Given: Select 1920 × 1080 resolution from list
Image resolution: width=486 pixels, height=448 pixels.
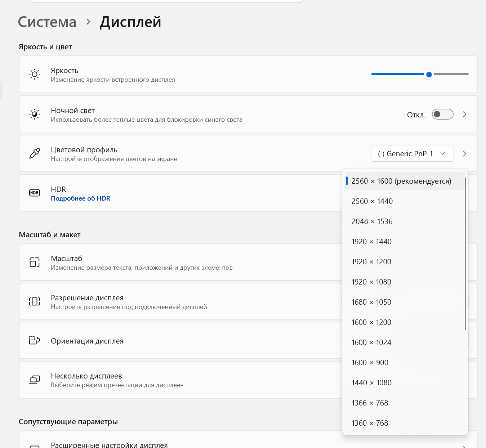Looking at the screenshot, I should [371, 282].
